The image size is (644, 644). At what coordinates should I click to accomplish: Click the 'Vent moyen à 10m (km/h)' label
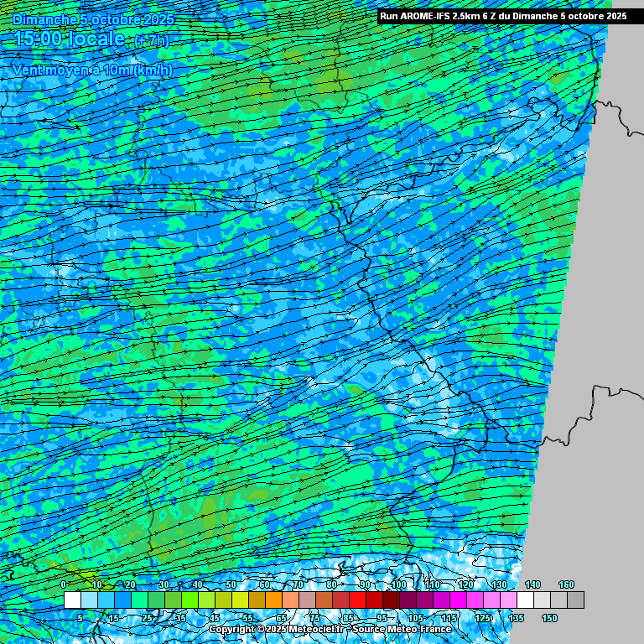click(x=92, y=70)
